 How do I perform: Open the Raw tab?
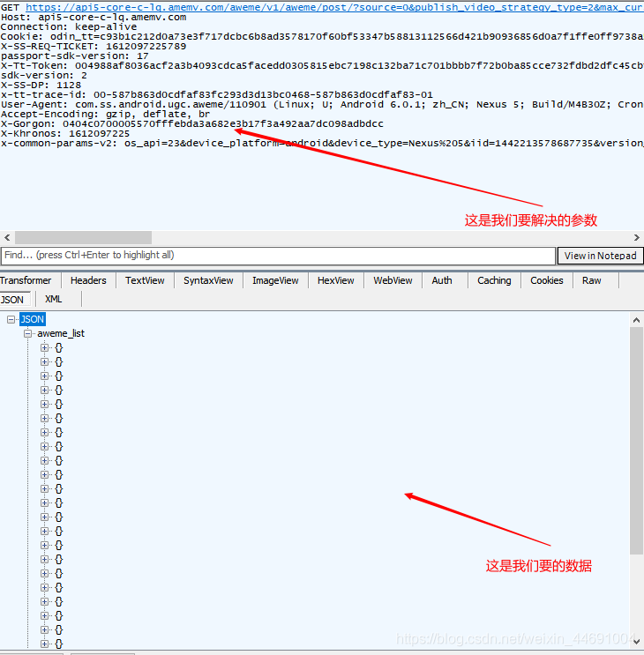point(591,280)
